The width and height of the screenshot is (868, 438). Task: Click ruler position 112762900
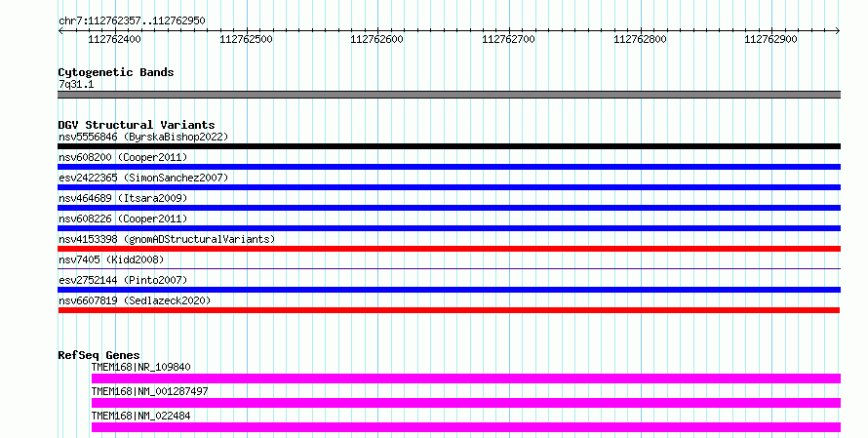771,39
